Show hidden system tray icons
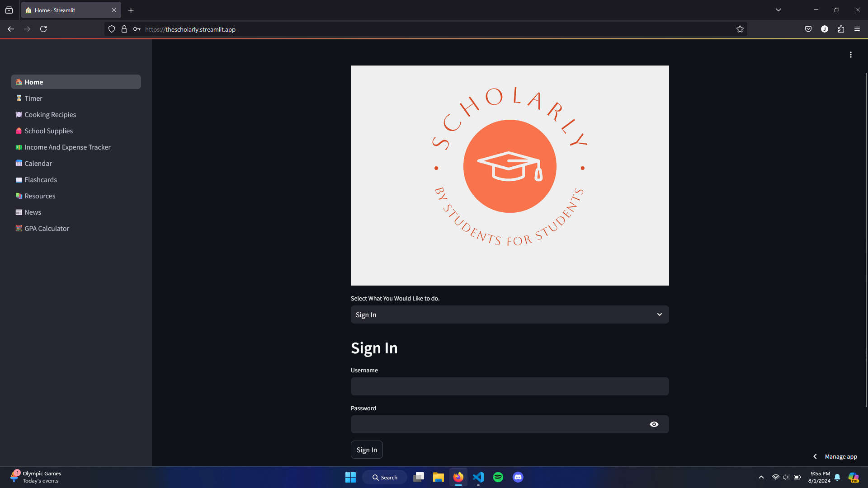This screenshot has width=868, height=488. coord(761,477)
